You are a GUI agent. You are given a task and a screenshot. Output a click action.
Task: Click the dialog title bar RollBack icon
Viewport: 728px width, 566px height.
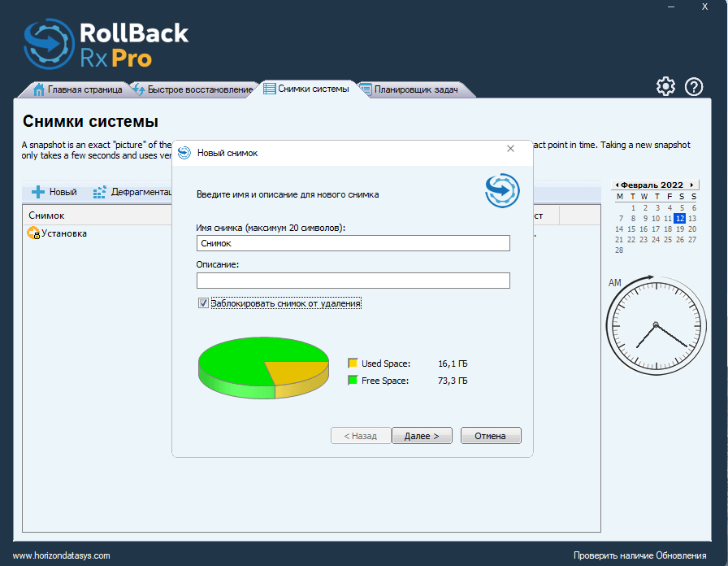[x=184, y=152]
